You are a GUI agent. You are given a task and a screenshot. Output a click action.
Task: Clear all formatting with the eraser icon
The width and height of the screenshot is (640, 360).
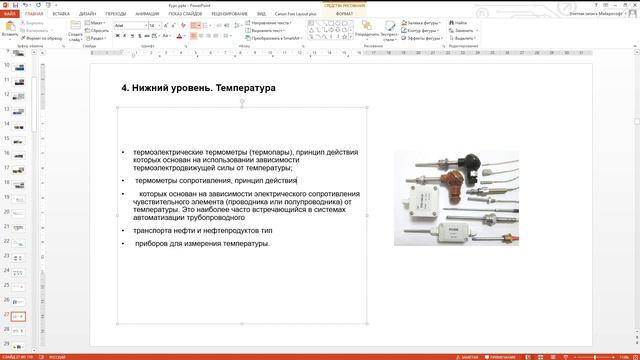point(183,25)
